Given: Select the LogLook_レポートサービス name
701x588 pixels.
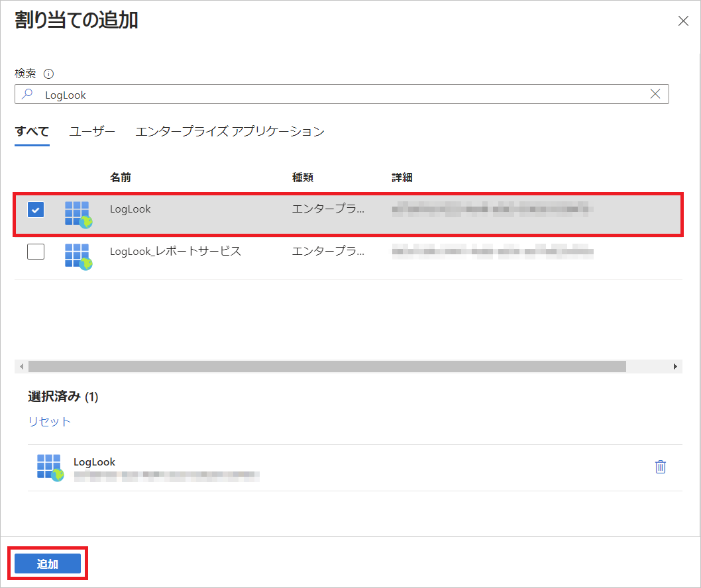Looking at the screenshot, I should (x=175, y=251).
